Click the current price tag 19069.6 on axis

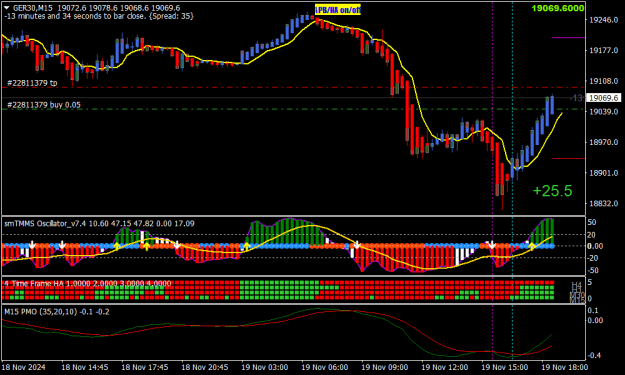point(604,98)
